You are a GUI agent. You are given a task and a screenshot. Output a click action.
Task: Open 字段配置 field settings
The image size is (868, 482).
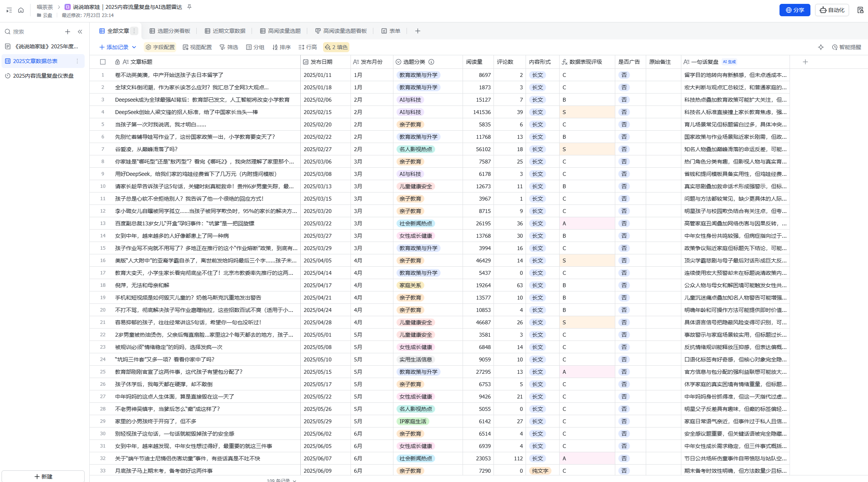[x=160, y=47]
